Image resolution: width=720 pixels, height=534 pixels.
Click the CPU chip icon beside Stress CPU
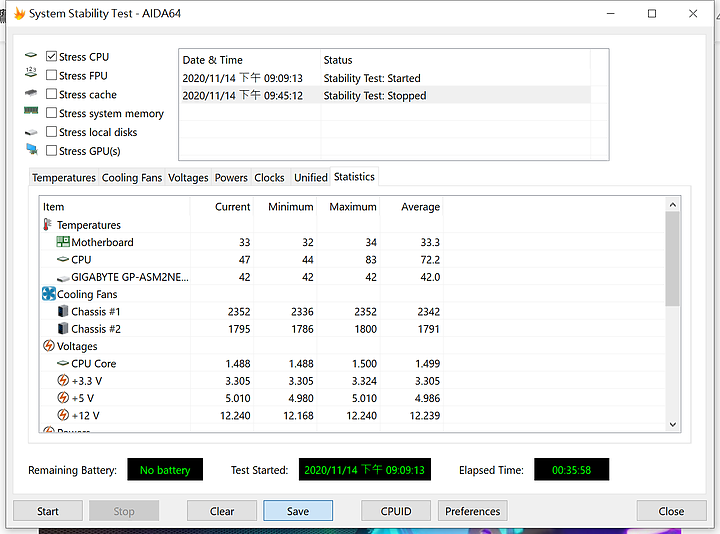coord(31,56)
